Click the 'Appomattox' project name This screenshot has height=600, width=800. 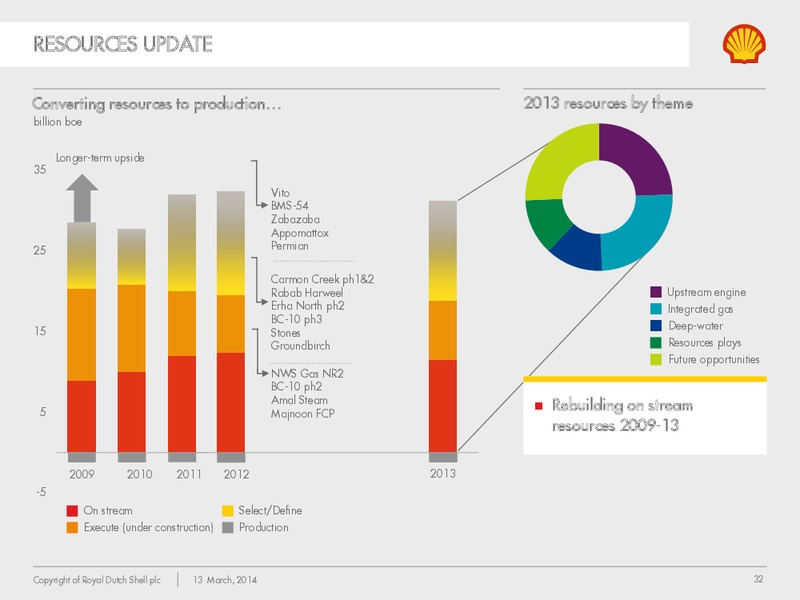(x=300, y=233)
